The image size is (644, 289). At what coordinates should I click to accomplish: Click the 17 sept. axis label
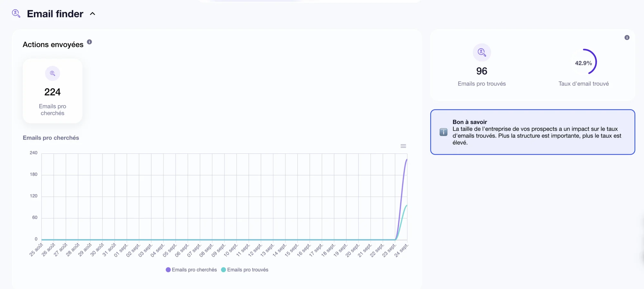tap(316, 250)
